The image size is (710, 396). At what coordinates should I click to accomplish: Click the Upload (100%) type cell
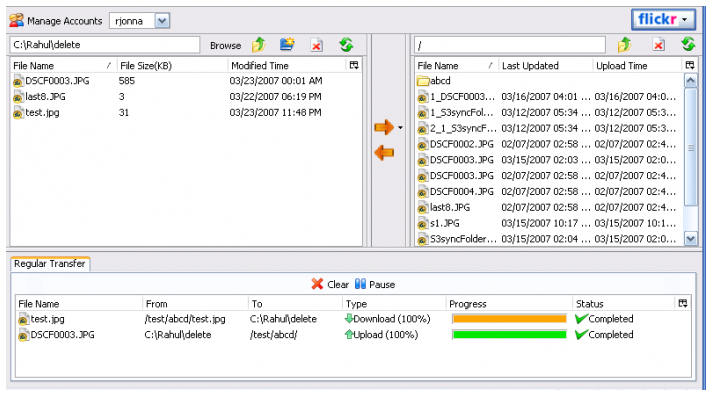381,335
